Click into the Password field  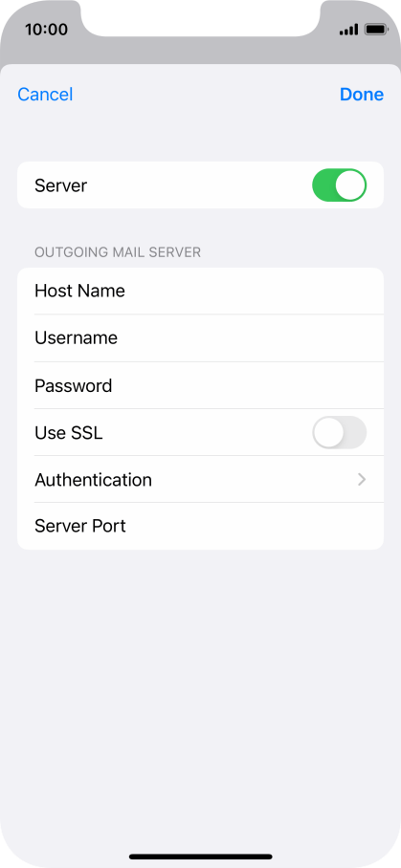coord(201,385)
